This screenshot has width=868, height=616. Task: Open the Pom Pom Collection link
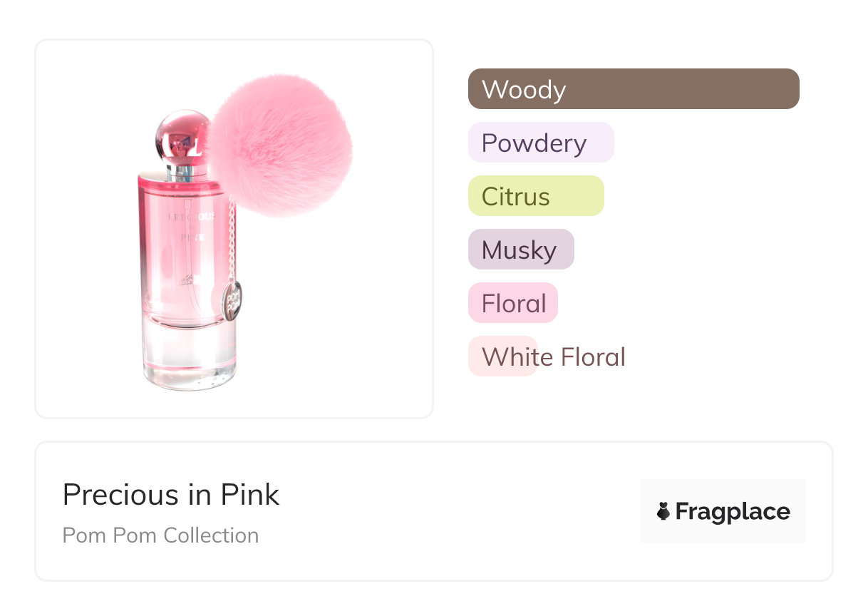coord(160,535)
